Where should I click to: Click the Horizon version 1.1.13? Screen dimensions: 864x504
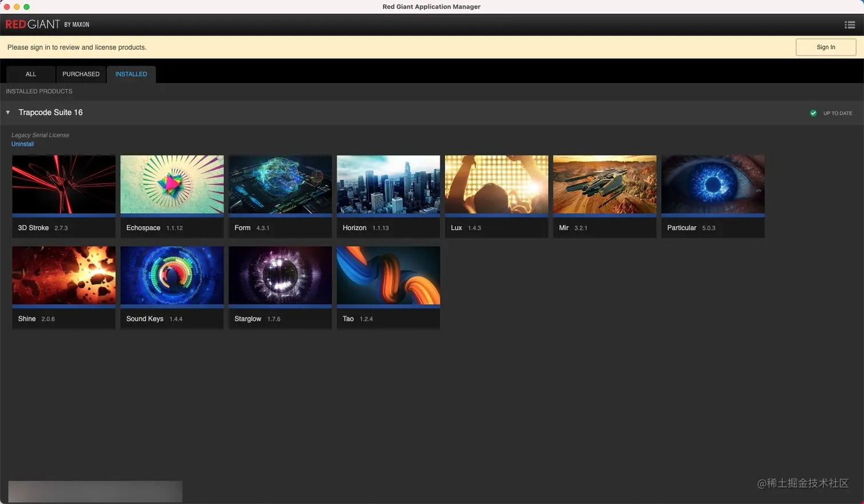click(381, 228)
